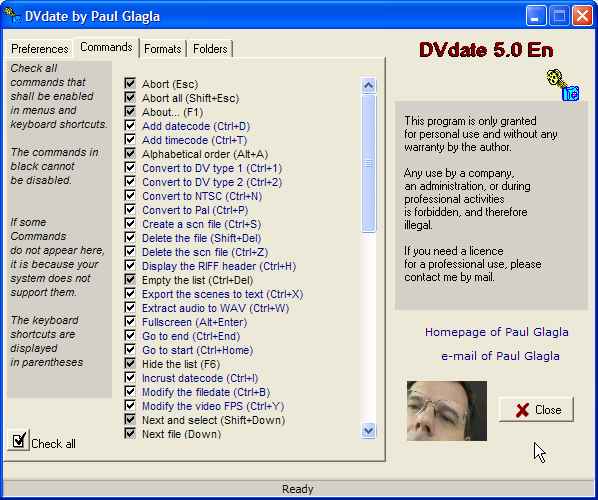This screenshot has height=500, width=598.
Task: Open Homepage of Paul Glagla link
Action: tap(497, 332)
